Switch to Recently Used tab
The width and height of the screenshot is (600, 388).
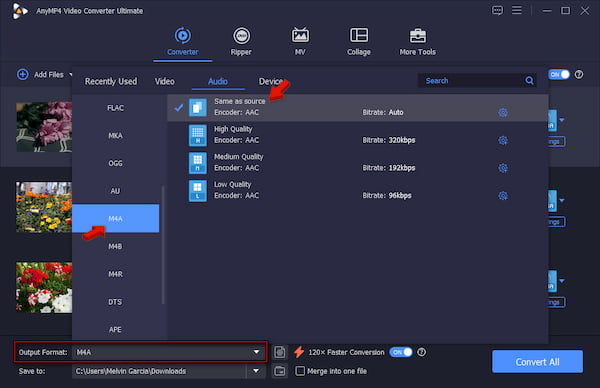[x=111, y=82]
